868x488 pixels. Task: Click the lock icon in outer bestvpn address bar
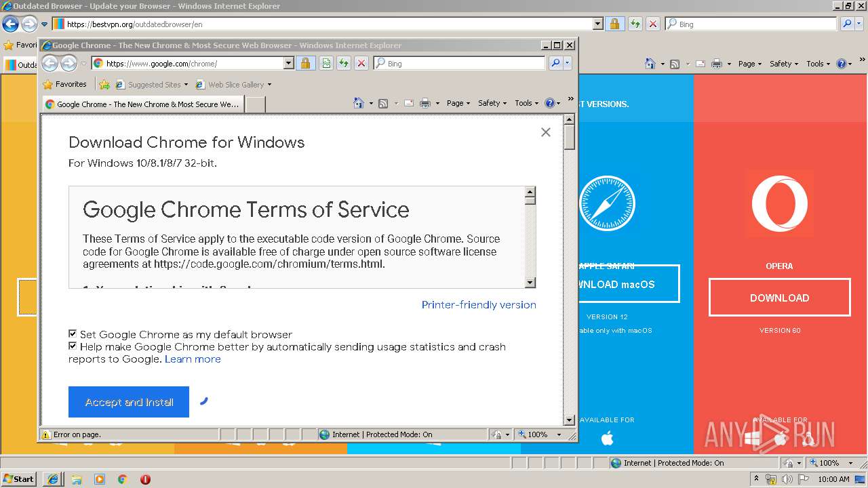click(614, 24)
